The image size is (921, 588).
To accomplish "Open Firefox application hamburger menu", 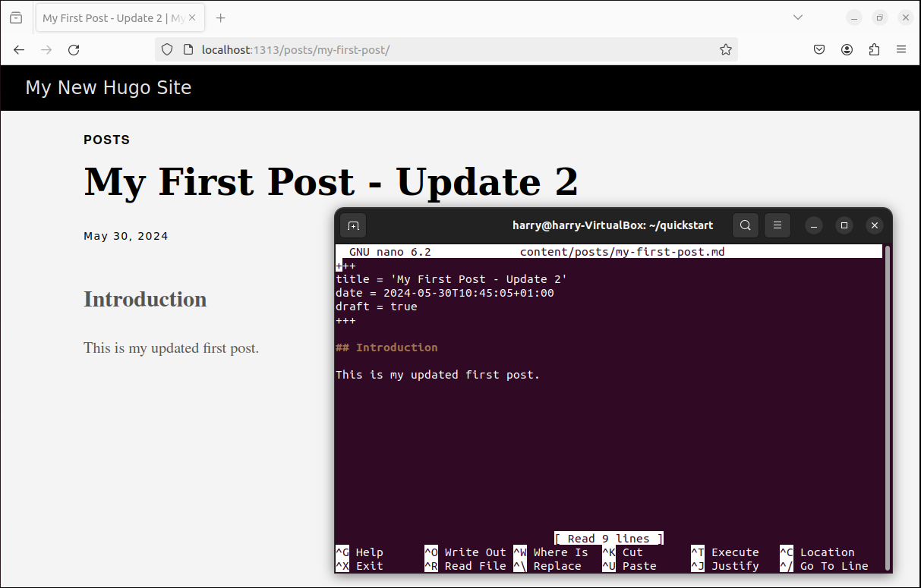I will (x=901, y=49).
